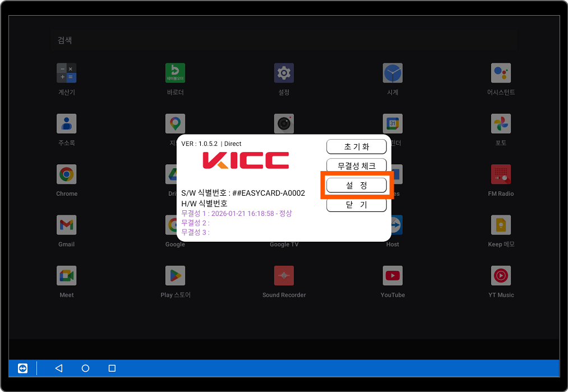Screen dimensions: 568x392
Task: Open the 시계 clock app
Action: coord(392,73)
